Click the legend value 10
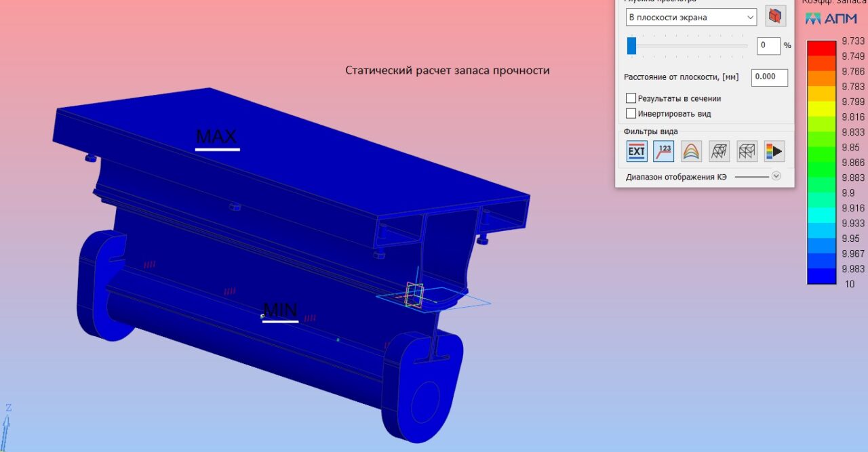Image resolution: width=868 pixels, height=452 pixels. click(850, 284)
